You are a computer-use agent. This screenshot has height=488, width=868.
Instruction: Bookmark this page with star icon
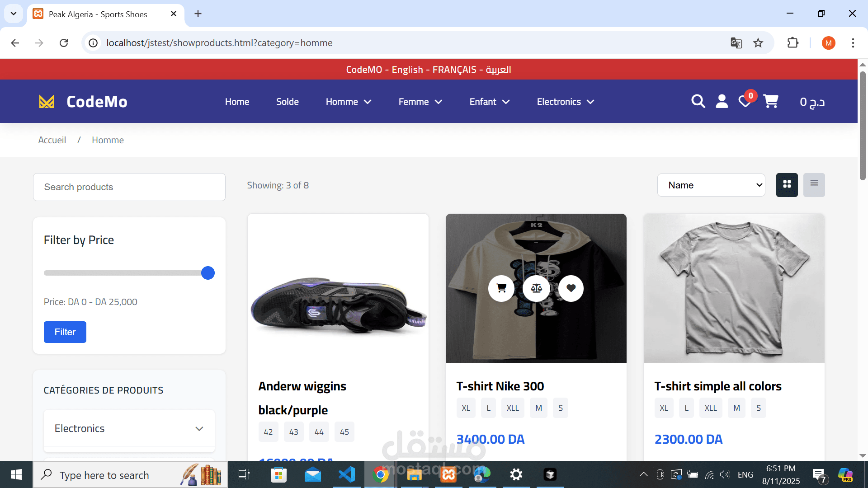coord(758,43)
